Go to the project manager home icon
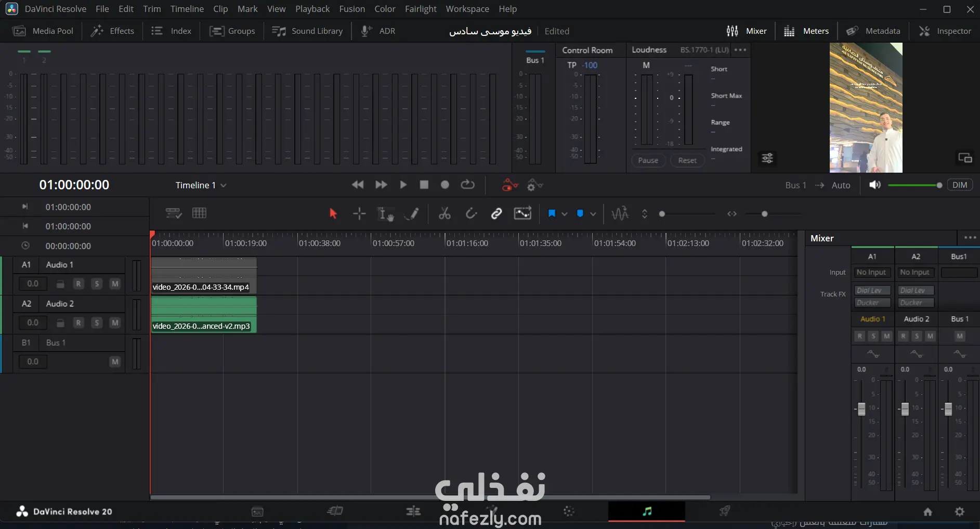The height and width of the screenshot is (529, 980). coord(927,512)
